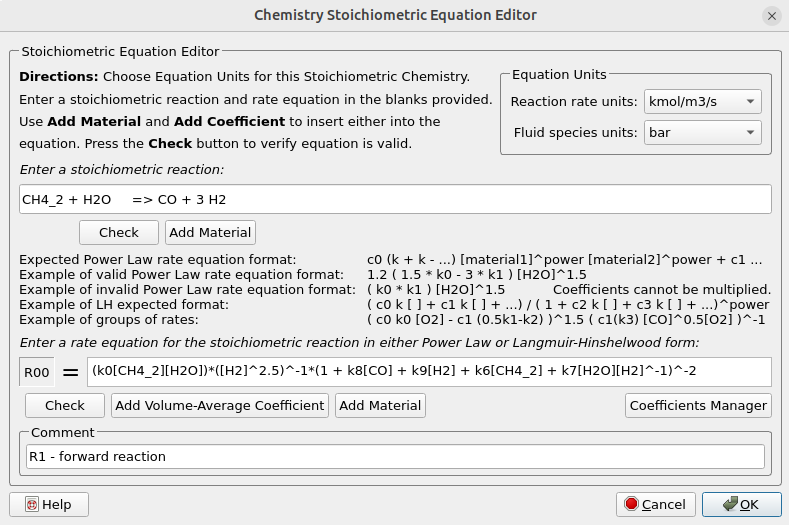Click the Comment field containing 'R1 - forward reaction'
The image size is (789, 525).
[395, 456]
